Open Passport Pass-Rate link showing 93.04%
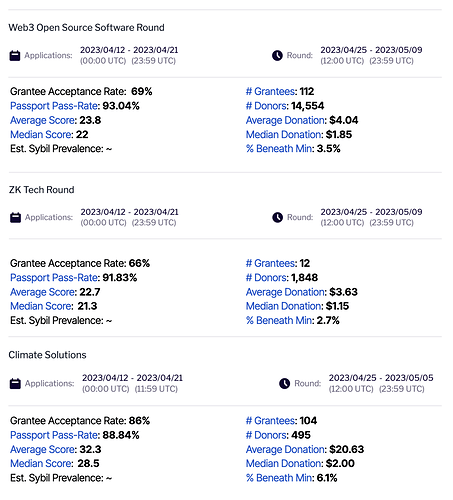The width and height of the screenshot is (453, 500). [x=54, y=106]
